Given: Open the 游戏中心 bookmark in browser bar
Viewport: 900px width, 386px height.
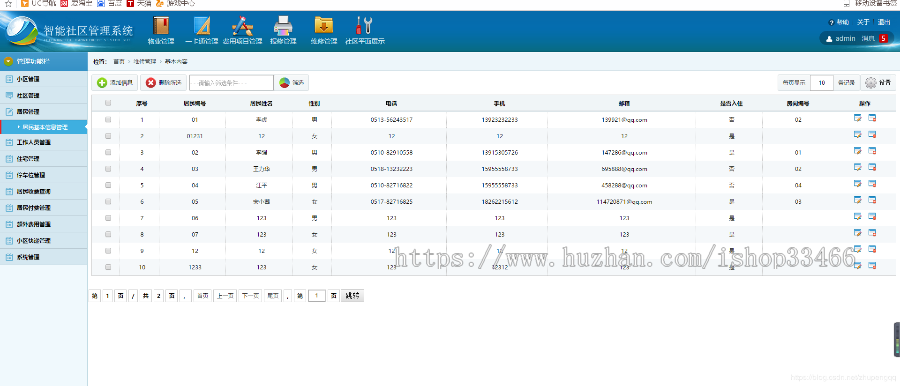Looking at the screenshot, I should click(175, 3).
